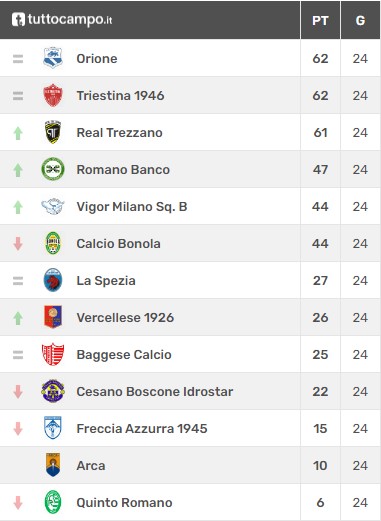Screen dimensions: 381x521
Task: Click the Baggese Calcio red striped crest
Action: [53, 354]
